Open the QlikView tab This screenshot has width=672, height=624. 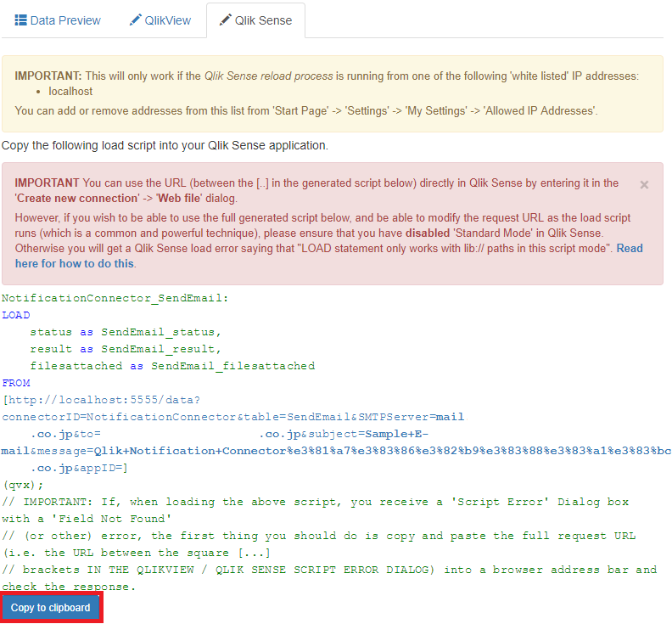160,20
